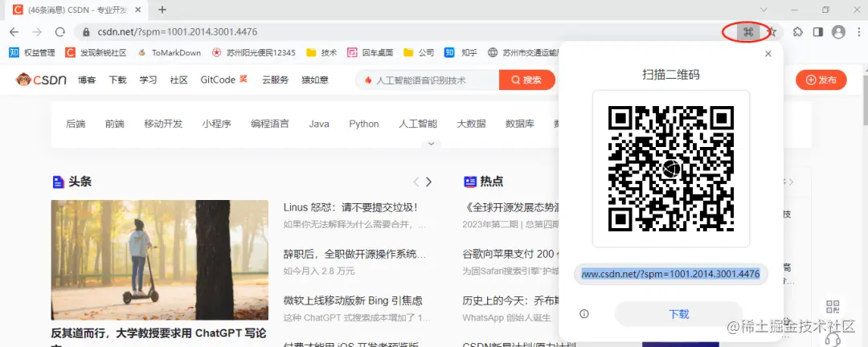Select the 编程语言 category tab
This screenshot has height=347, width=868.
[x=269, y=124]
